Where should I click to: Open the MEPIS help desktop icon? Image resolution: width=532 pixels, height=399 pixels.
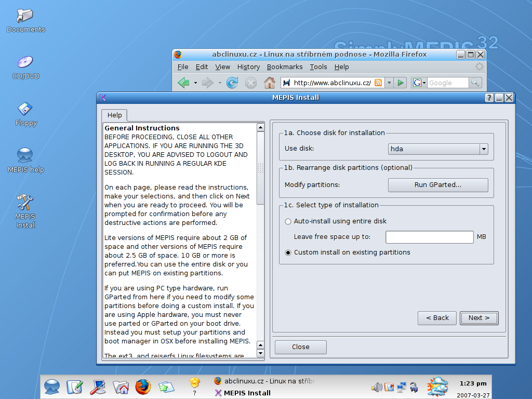coord(26,161)
